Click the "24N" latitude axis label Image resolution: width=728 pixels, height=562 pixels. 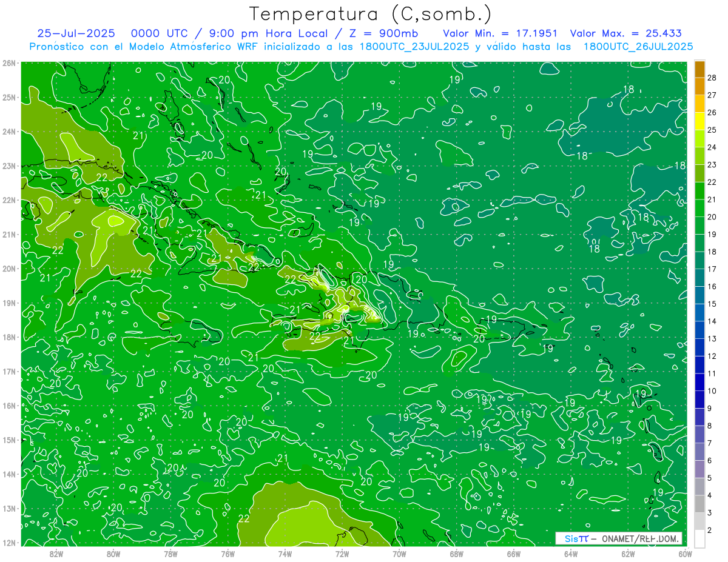9,132
